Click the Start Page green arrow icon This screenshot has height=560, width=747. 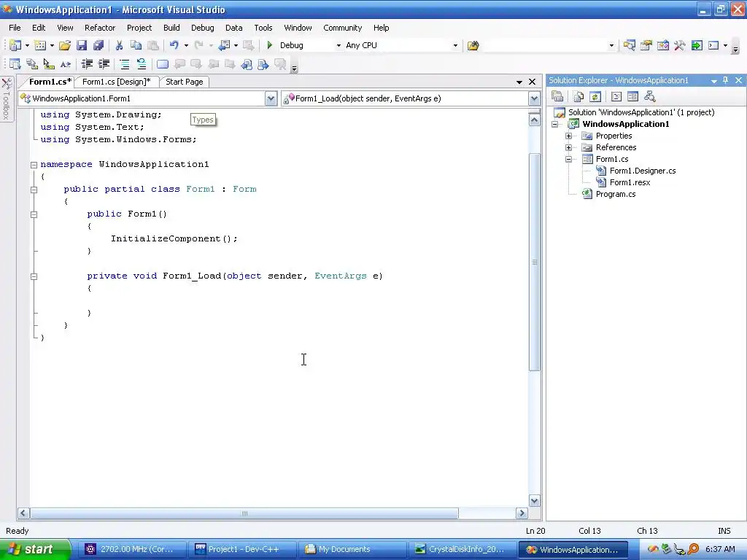[x=697, y=45]
